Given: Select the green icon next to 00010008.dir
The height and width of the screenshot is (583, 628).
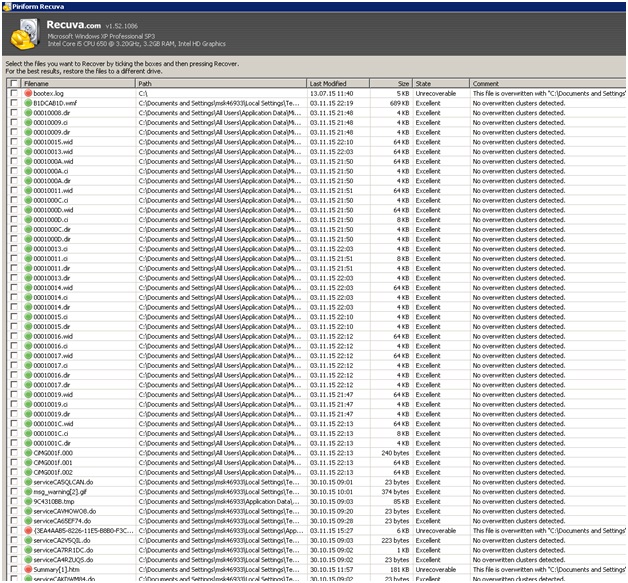Looking at the screenshot, I should pyautogui.click(x=28, y=113).
